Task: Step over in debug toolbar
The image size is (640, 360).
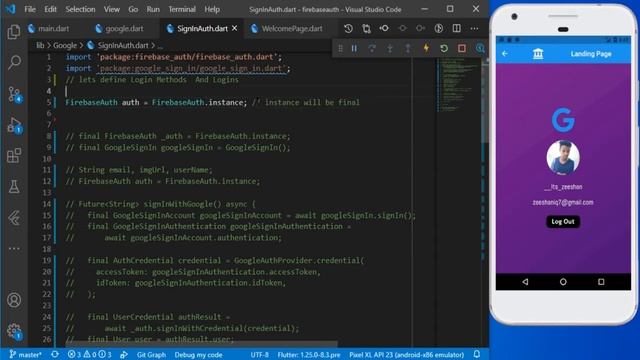Action: pos(372,49)
